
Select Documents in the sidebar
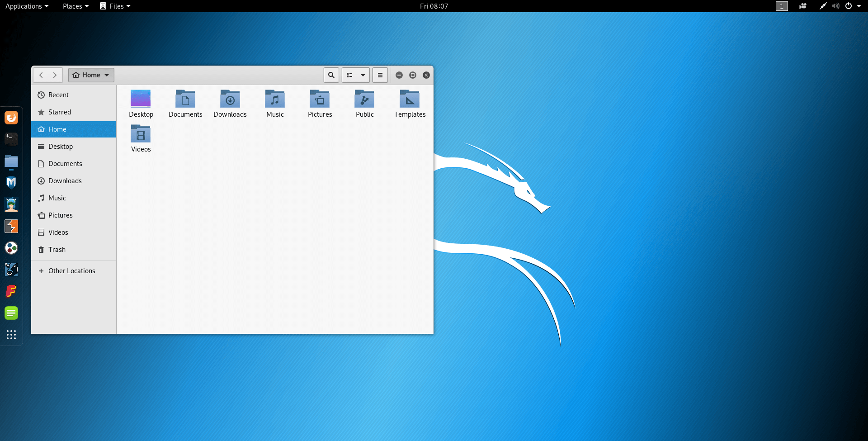click(74, 164)
